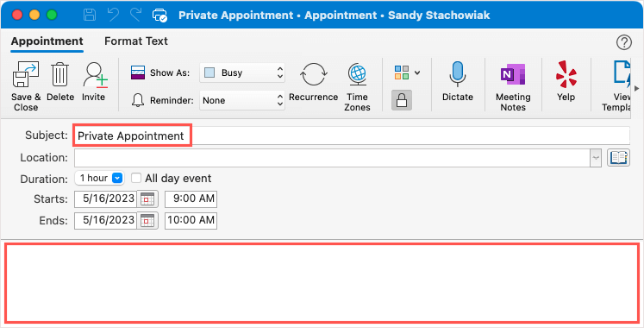
Task: Toggle the Private lock button
Action: click(x=401, y=100)
